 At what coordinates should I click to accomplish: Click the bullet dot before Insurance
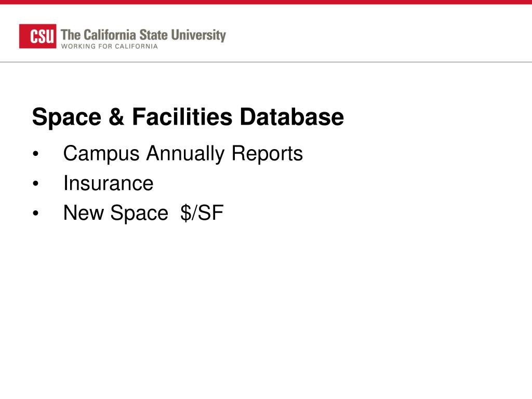(35, 184)
